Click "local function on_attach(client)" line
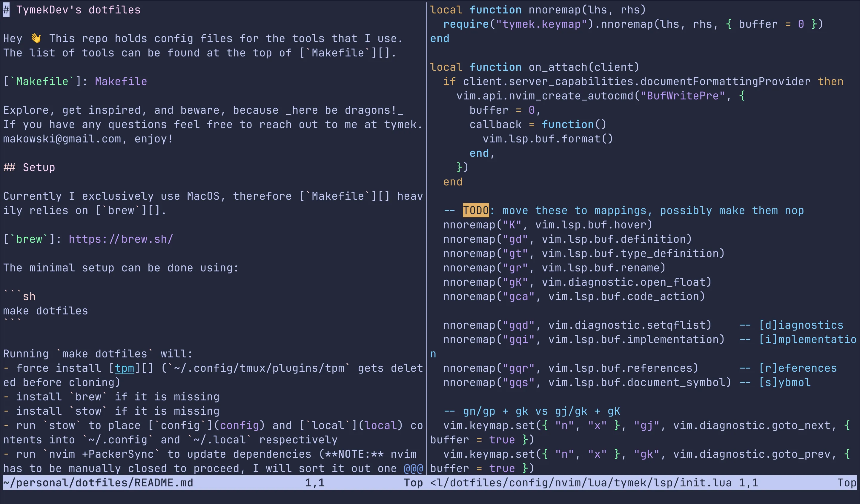 tap(535, 67)
